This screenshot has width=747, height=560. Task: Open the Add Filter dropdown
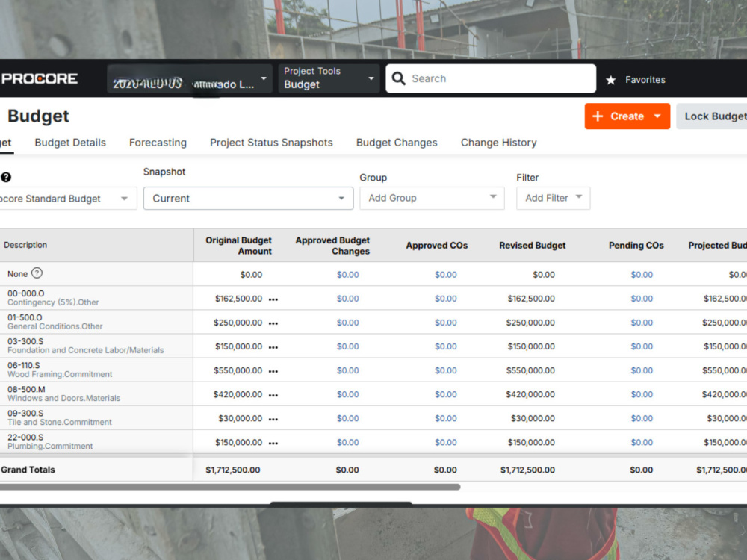553,198
